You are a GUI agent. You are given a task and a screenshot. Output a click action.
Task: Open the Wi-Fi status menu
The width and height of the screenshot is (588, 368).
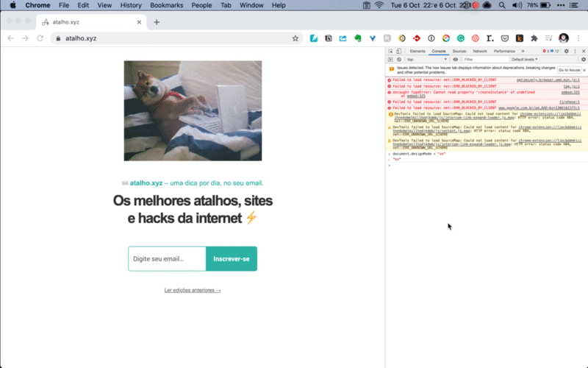[379, 5]
